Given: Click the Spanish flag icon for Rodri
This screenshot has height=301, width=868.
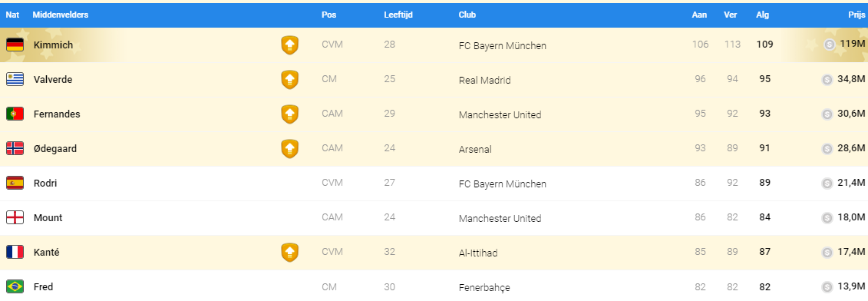Looking at the screenshot, I should coord(15,183).
